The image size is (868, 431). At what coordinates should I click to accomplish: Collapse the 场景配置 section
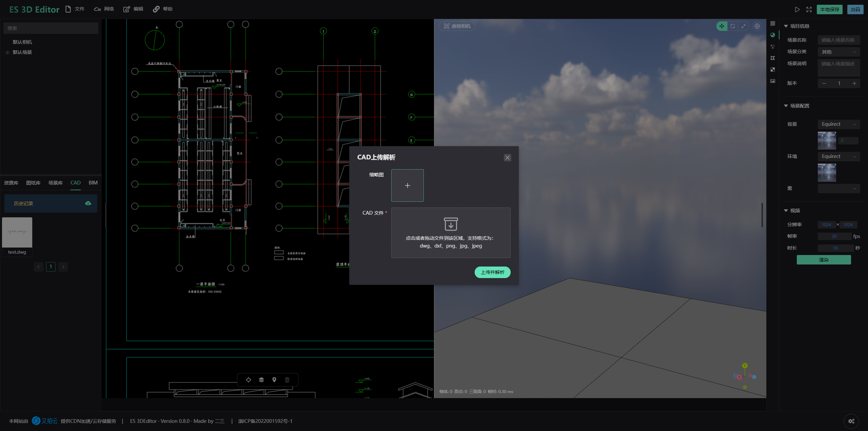[x=796, y=106]
